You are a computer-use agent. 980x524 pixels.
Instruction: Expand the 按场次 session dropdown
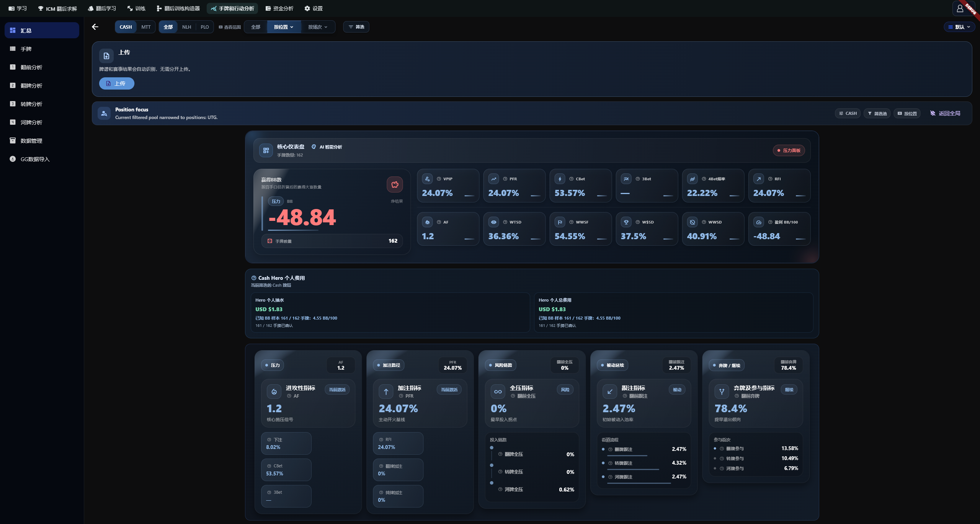coord(318,27)
